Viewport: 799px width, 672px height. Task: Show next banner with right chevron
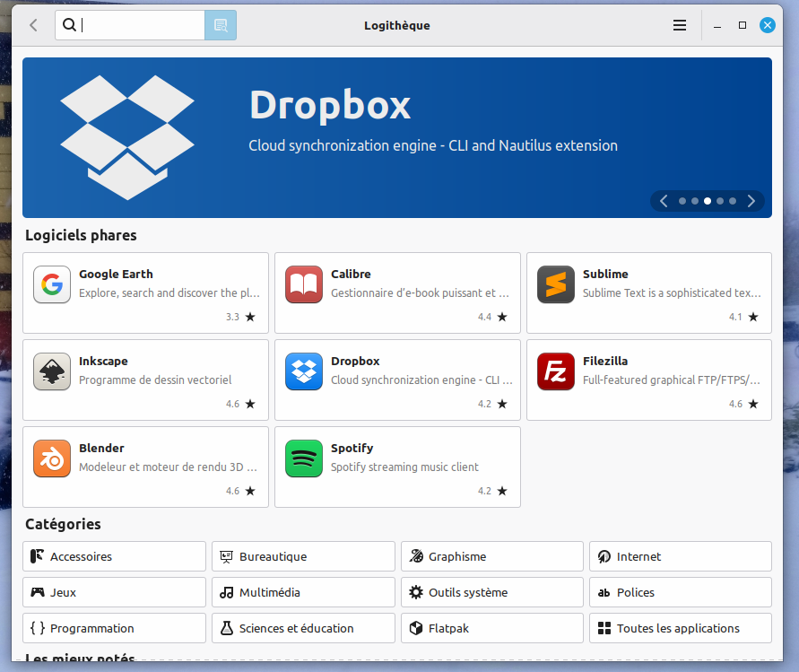click(751, 201)
